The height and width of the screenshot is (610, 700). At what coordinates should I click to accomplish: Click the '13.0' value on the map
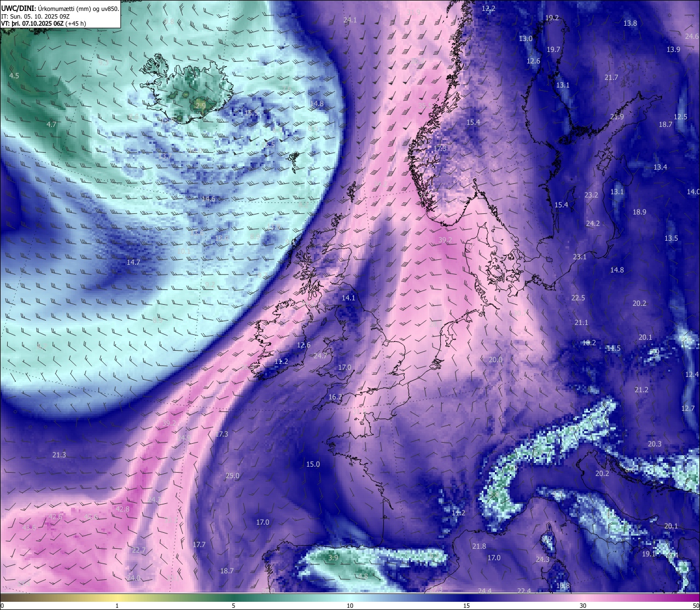point(526,39)
